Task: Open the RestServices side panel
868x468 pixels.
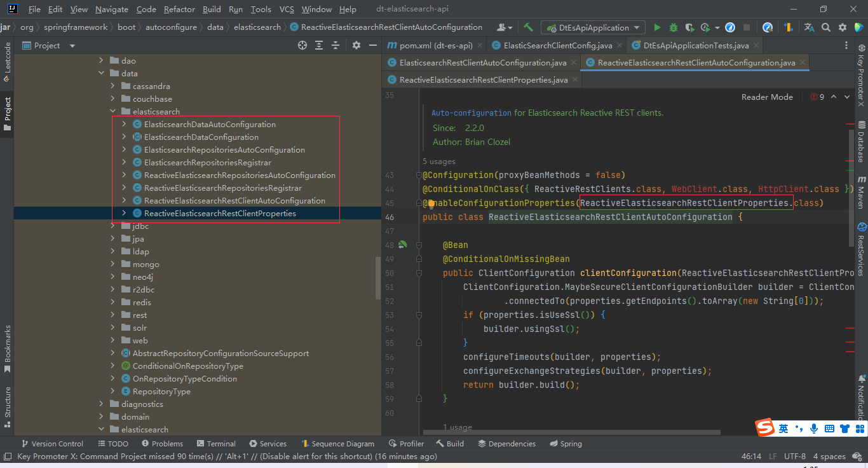Action: (x=862, y=249)
